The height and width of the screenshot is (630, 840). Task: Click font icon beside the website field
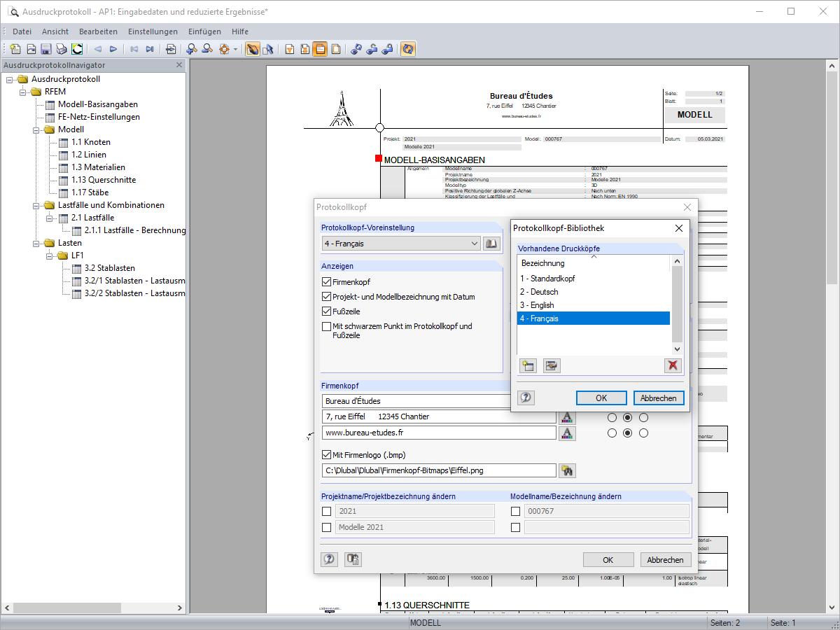567,433
